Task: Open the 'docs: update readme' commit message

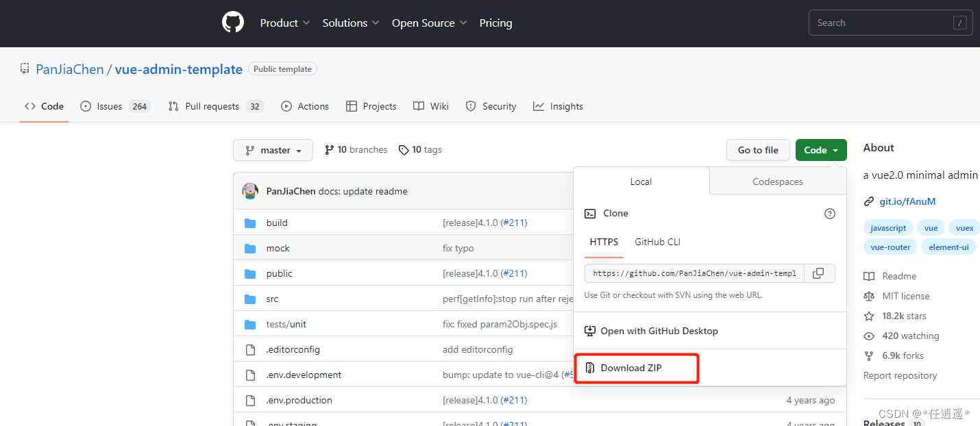Action: click(363, 191)
